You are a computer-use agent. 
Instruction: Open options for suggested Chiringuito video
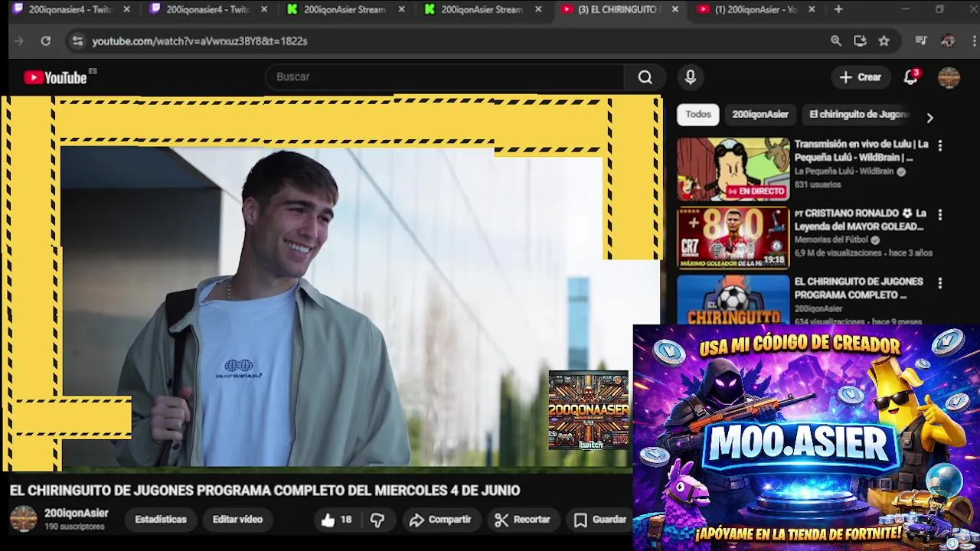[x=939, y=283]
